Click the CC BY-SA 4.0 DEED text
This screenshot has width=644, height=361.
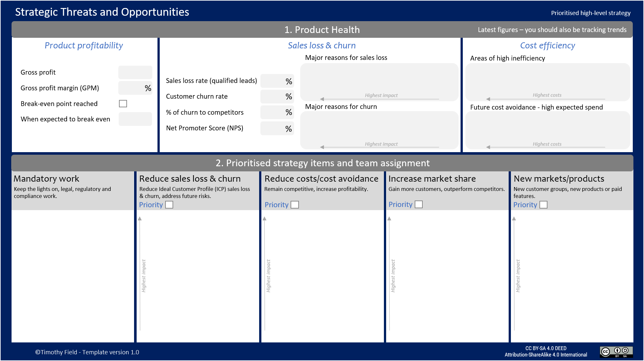click(x=546, y=348)
